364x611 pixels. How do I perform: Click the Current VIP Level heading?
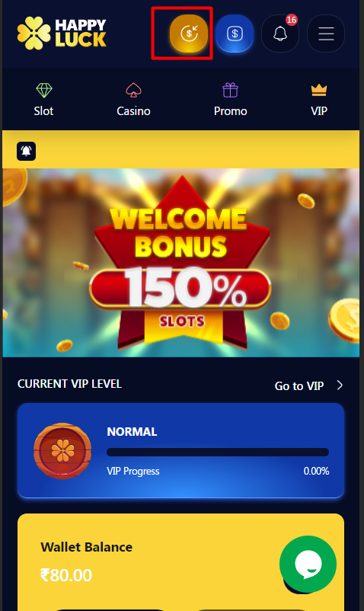(x=70, y=384)
